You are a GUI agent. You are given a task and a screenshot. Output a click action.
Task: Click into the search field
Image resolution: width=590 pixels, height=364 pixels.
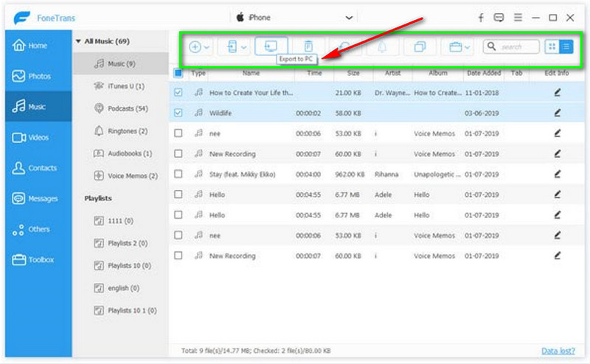tap(518, 46)
